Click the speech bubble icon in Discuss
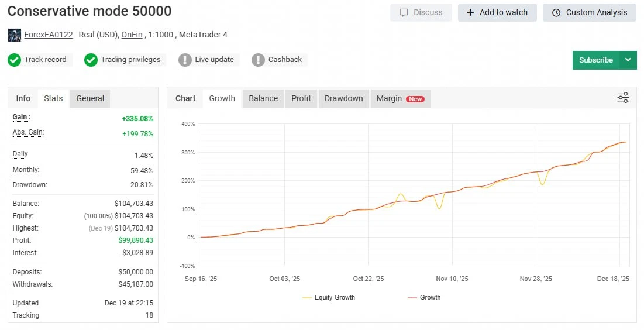Viewport: 644px width, 330px height. pos(404,12)
